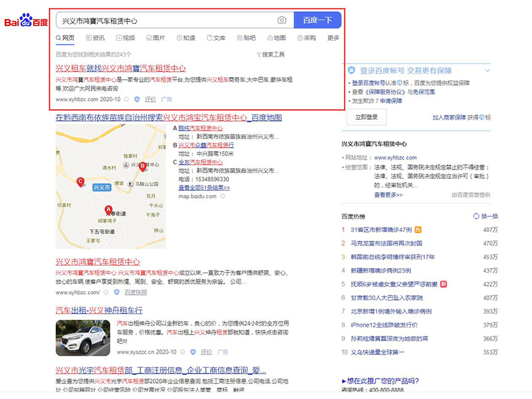Click map marker A
Screen dimensions: 532x399
tap(108, 210)
